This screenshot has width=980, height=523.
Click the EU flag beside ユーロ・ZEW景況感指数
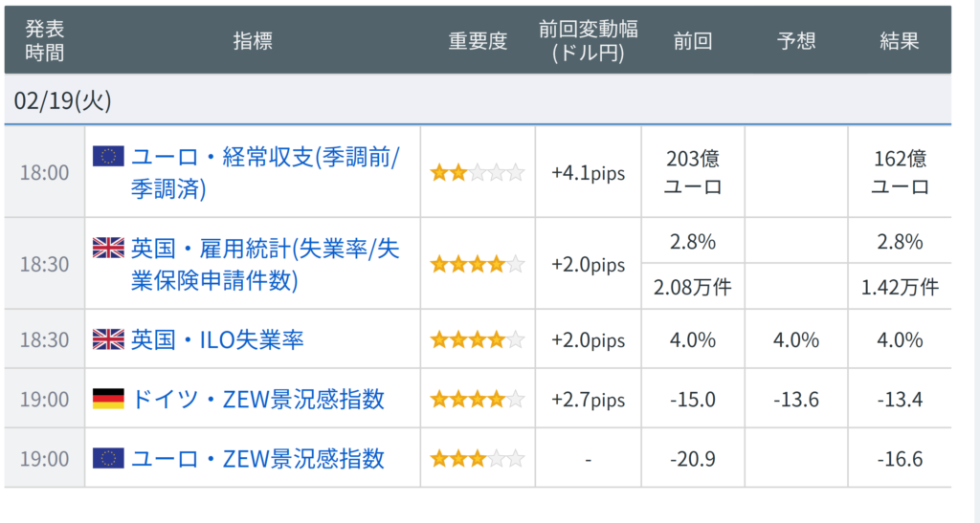(108, 459)
